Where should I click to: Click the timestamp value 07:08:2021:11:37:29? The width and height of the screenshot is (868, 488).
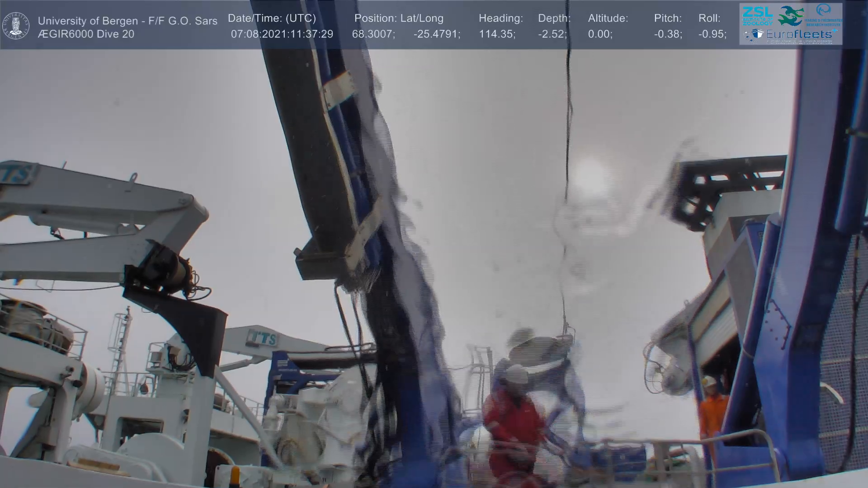[282, 34]
